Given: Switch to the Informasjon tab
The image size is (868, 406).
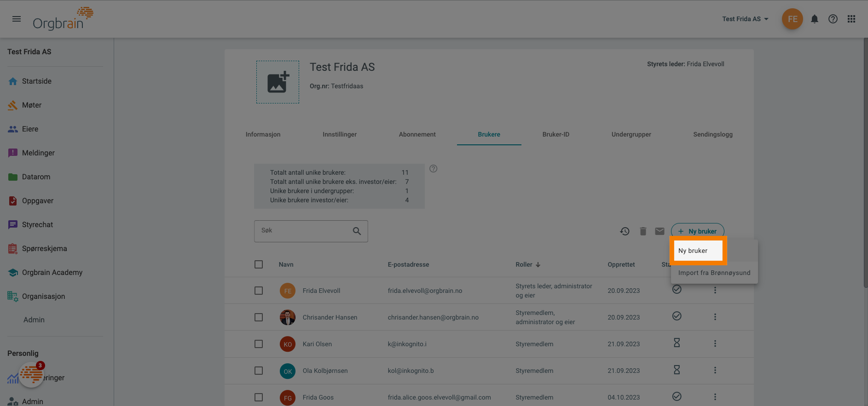Looking at the screenshot, I should [x=263, y=134].
